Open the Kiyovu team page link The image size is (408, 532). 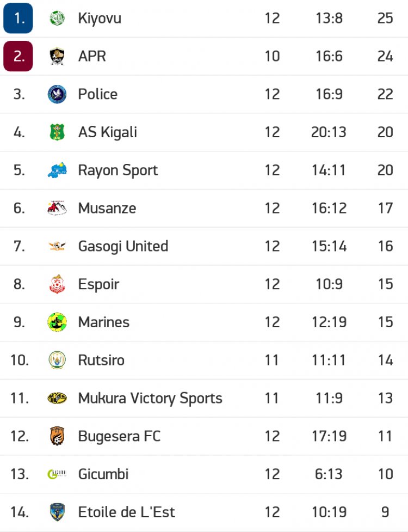coord(100,19)
